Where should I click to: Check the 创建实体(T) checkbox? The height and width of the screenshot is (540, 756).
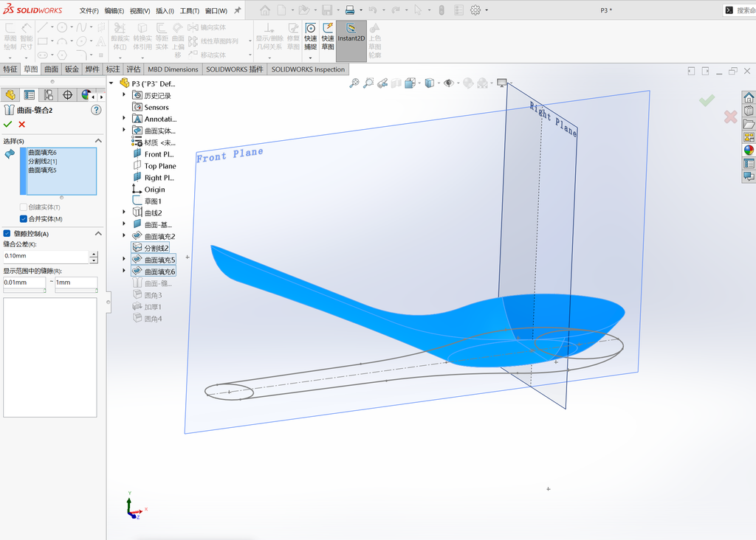(23, 207)
